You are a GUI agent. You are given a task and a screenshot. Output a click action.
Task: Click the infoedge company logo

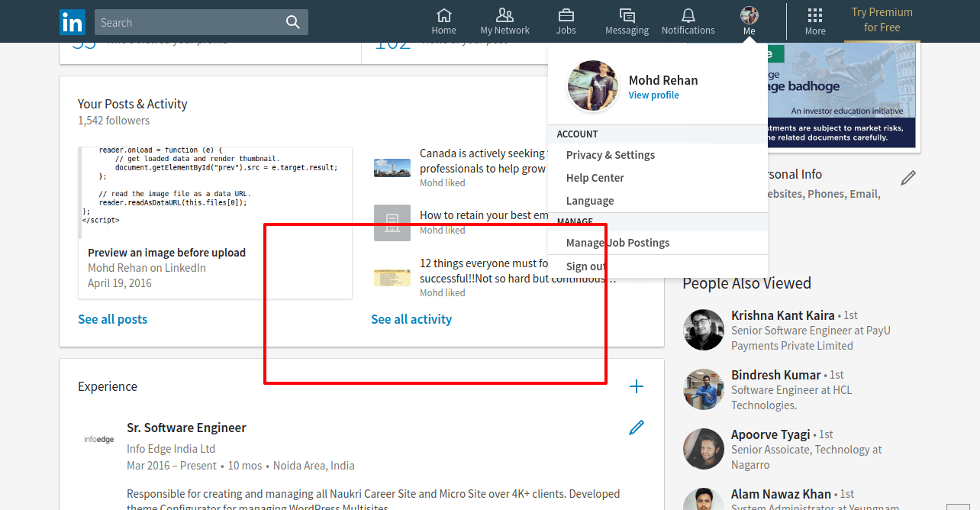tap(98, 440)
